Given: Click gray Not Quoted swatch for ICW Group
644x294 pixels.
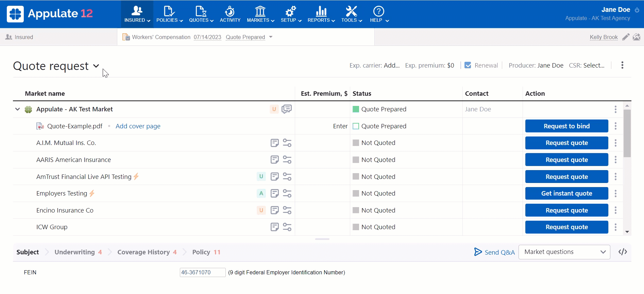Looking at the screenshot, I should click(x=356, y=227).
